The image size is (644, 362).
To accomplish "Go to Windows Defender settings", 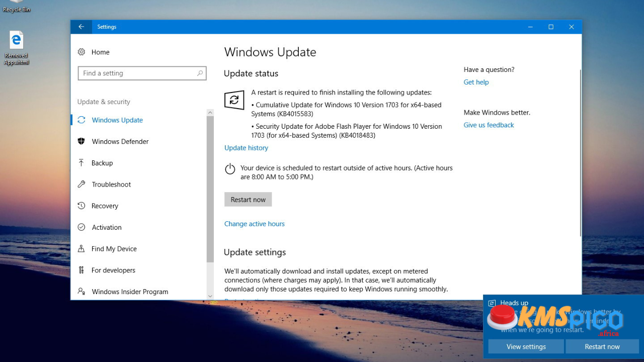I will [x=120, y=141].
